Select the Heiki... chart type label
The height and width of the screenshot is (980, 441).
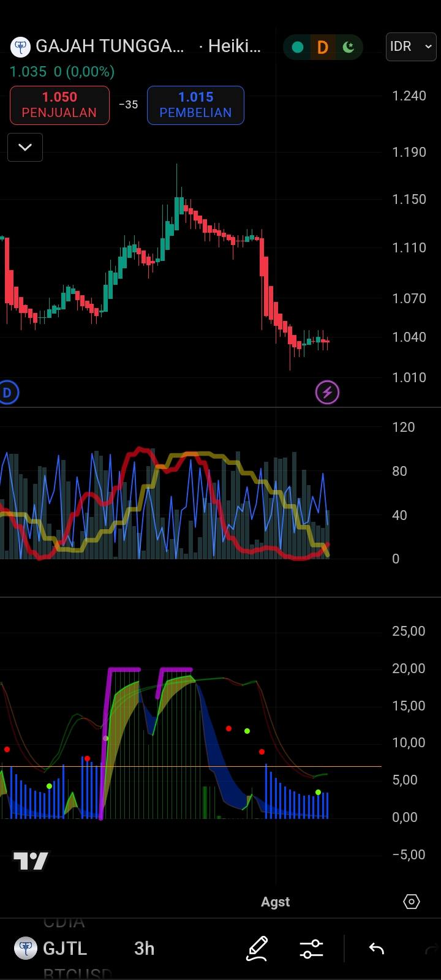235,47
